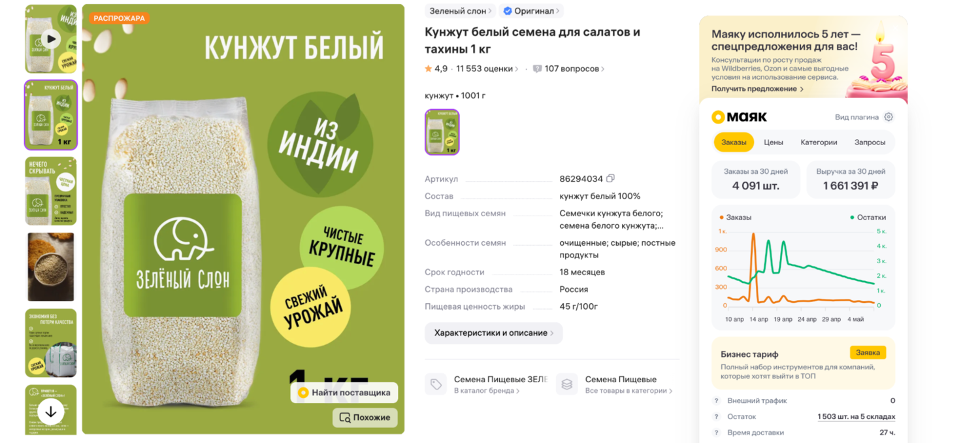Click the category stack icon

point(567,384)
